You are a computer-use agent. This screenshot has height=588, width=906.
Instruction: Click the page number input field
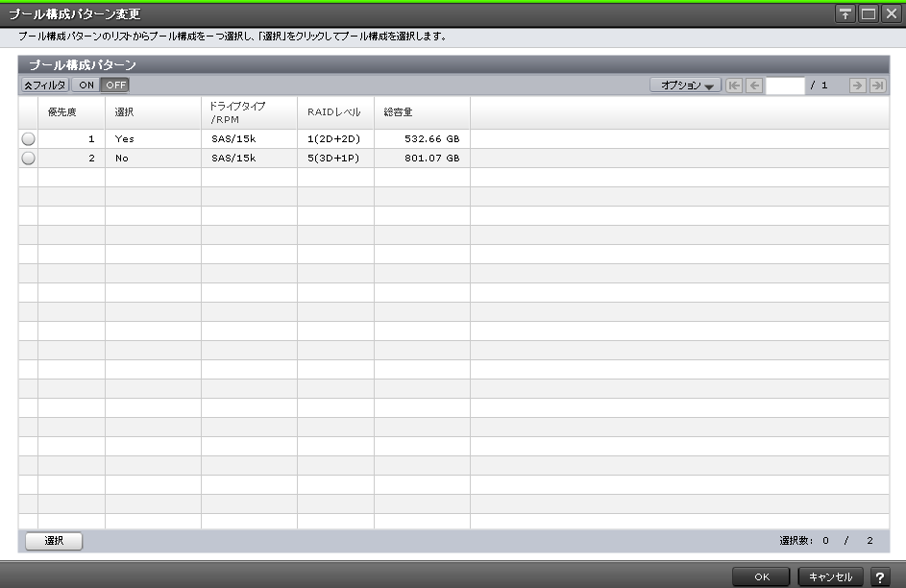click(x=785, y=86)
